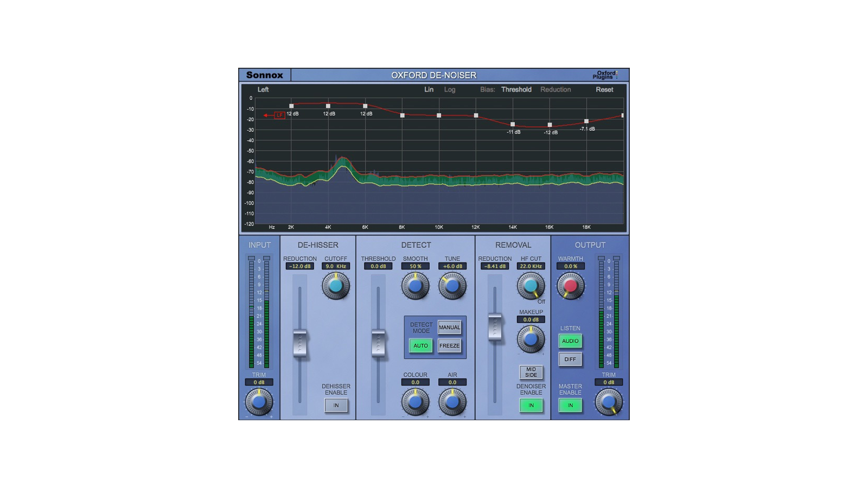Select the bias curve point at 12K

tap(476, 115)
